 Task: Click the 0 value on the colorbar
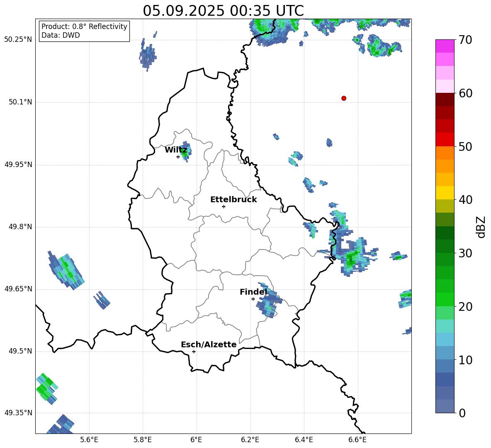point(462,413)
